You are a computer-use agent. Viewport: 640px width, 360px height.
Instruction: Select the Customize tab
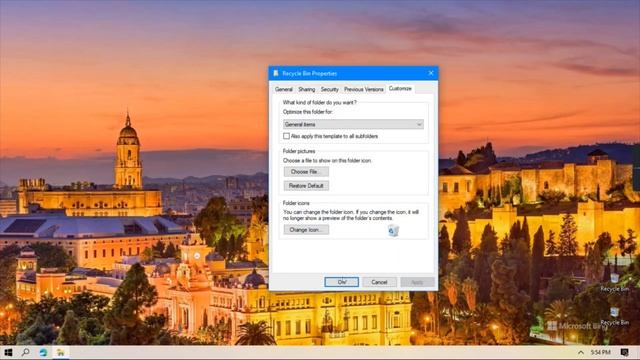pos(400,89)
